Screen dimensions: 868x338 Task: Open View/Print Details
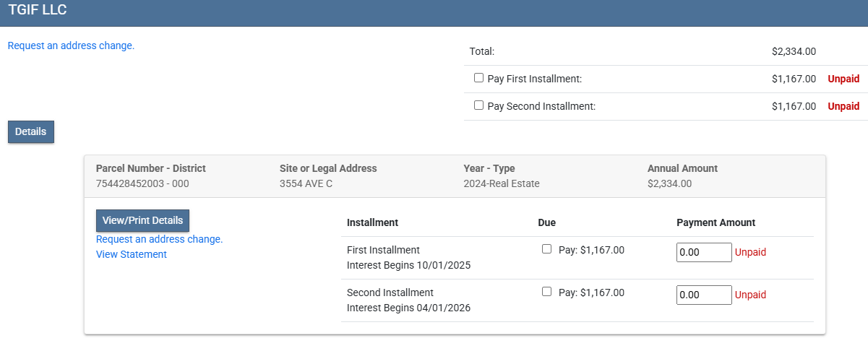coord(142,220)
